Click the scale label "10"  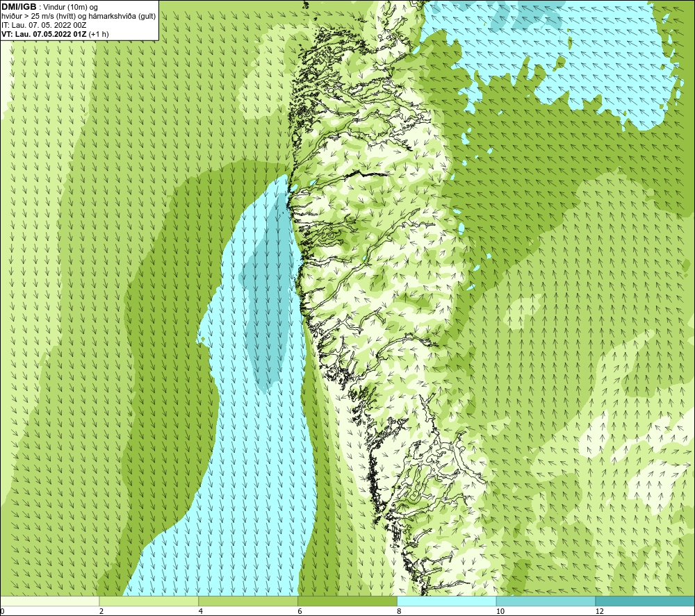tap(500, 612)
